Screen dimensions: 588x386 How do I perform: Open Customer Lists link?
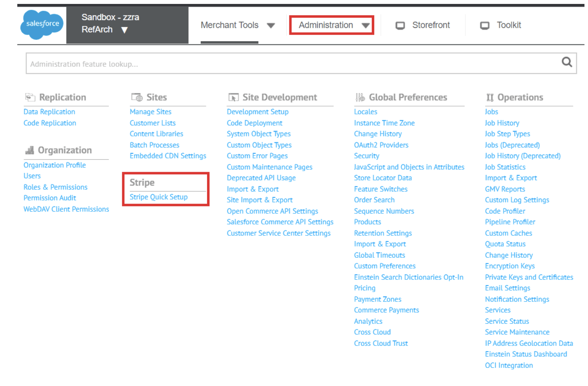(153, 123)
